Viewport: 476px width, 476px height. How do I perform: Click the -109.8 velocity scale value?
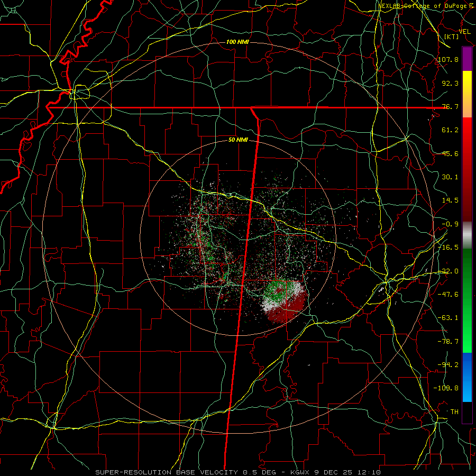(x=446, y=388)
